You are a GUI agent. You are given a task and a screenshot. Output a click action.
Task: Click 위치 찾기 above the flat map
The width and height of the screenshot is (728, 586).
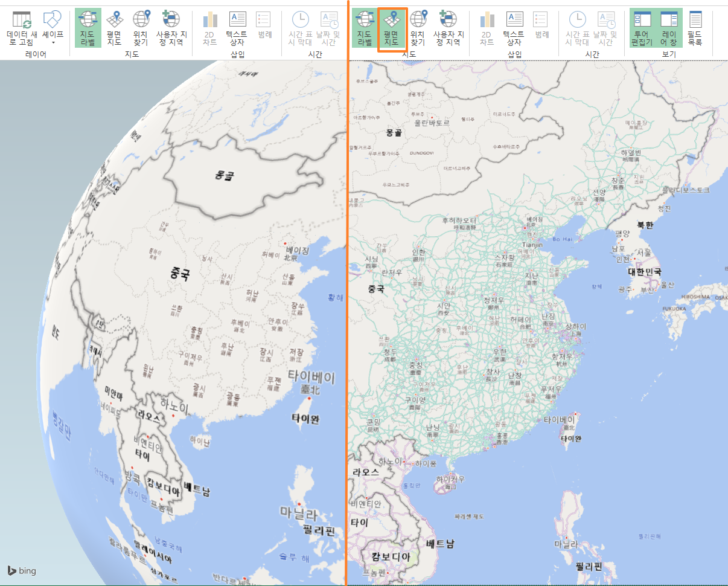(x=418, y=28)
